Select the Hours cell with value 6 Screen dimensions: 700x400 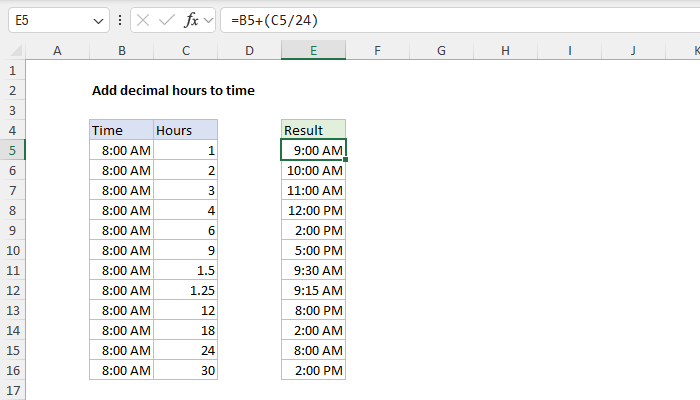186,230
